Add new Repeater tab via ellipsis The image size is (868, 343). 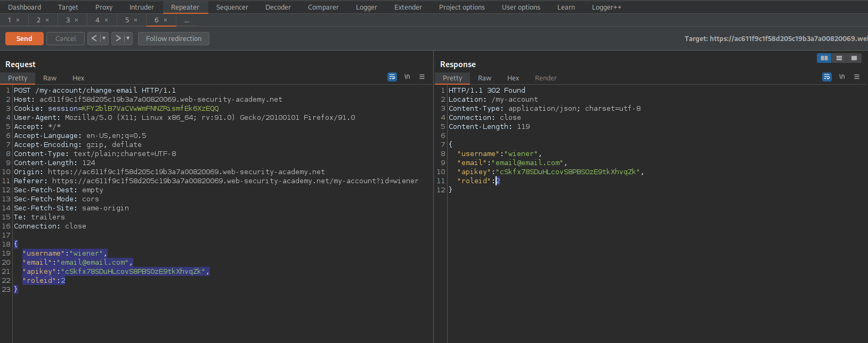pyautogui.click(x=186, y=20)
